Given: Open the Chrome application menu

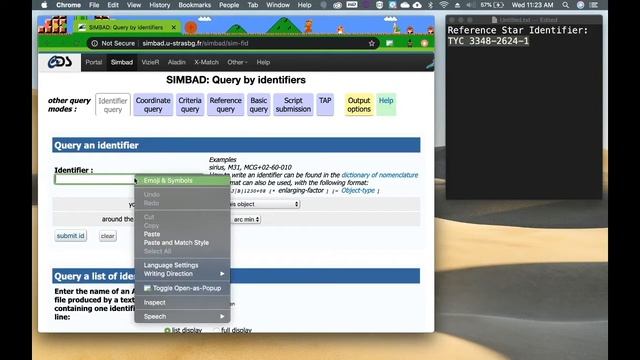Looking at the screenshot, I should point(68,5).
